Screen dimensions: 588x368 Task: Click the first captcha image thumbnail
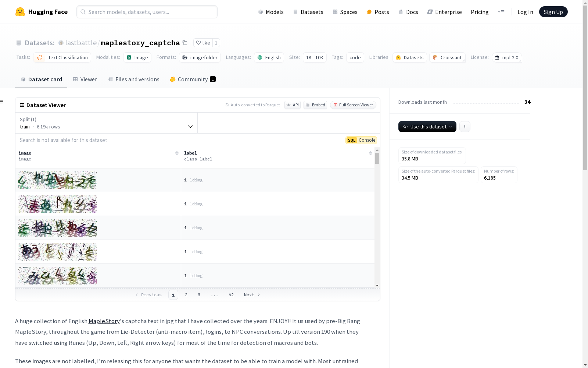point(57,180)
